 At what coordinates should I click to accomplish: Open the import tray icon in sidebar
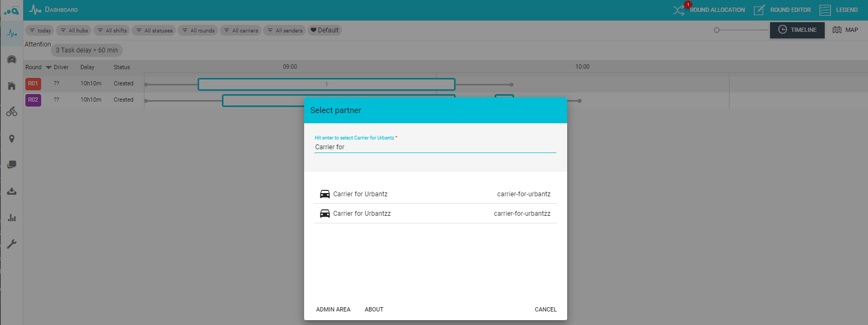[x=11, y=191]
